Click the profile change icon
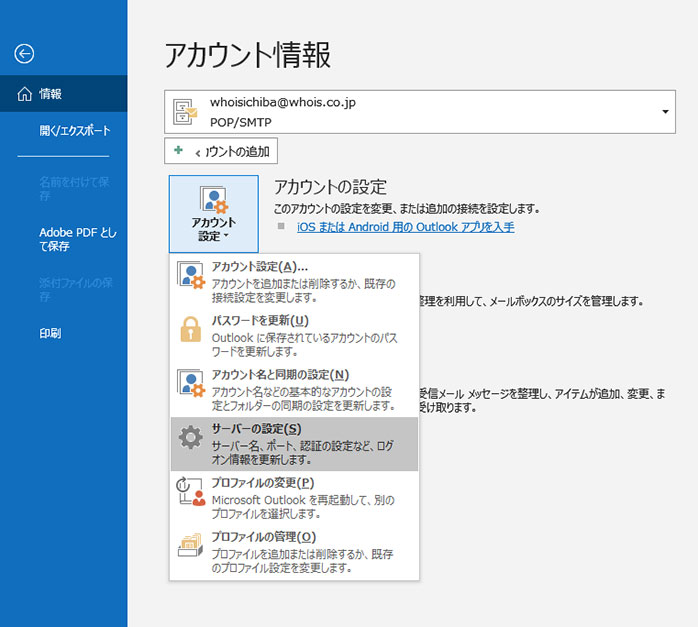 point(190,491)
